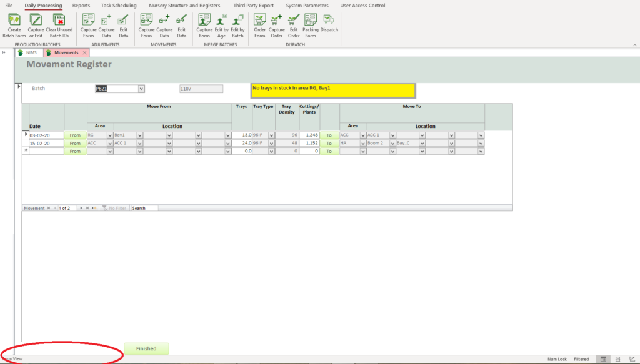The image size is (640, 364).
Task: Open Edit by Age in Merge Batches
Action: (x=221, y=25)
